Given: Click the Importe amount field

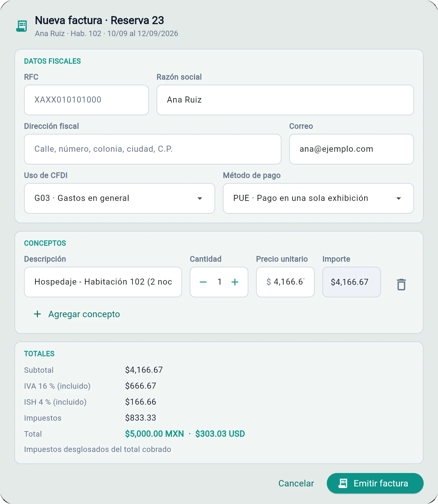Looking at the screenshot, I should (351, 282).
